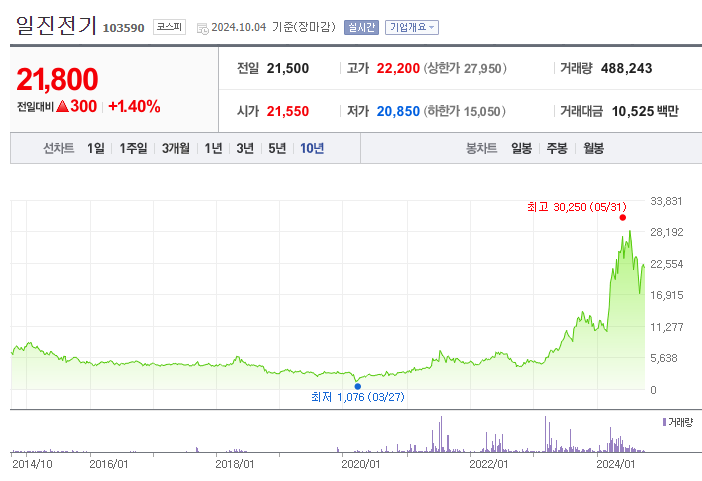Click the 최고 30,250 (05/31) label
The width and height of the screenshot is (702, 481).
click(x=577, y=207)
